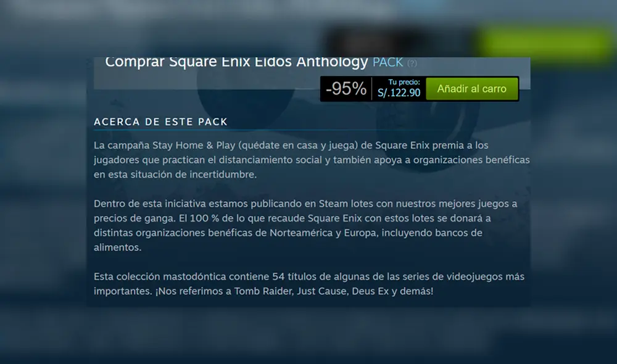Open the (?) help icon beside PACK

click(x=412, y=64)
